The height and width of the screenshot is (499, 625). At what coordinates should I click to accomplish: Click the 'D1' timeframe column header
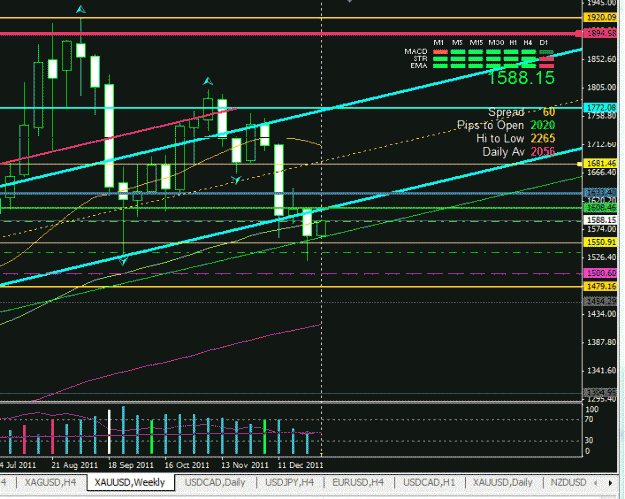[x=544, y=43]
